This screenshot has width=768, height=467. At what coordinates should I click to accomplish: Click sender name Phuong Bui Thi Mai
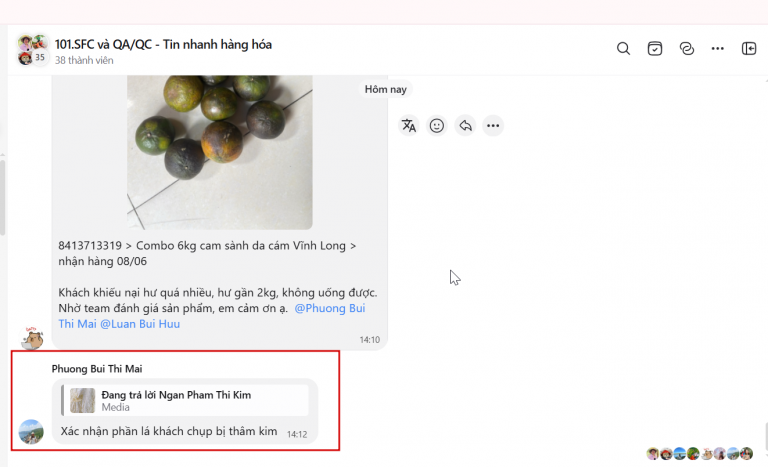point(97,369)
